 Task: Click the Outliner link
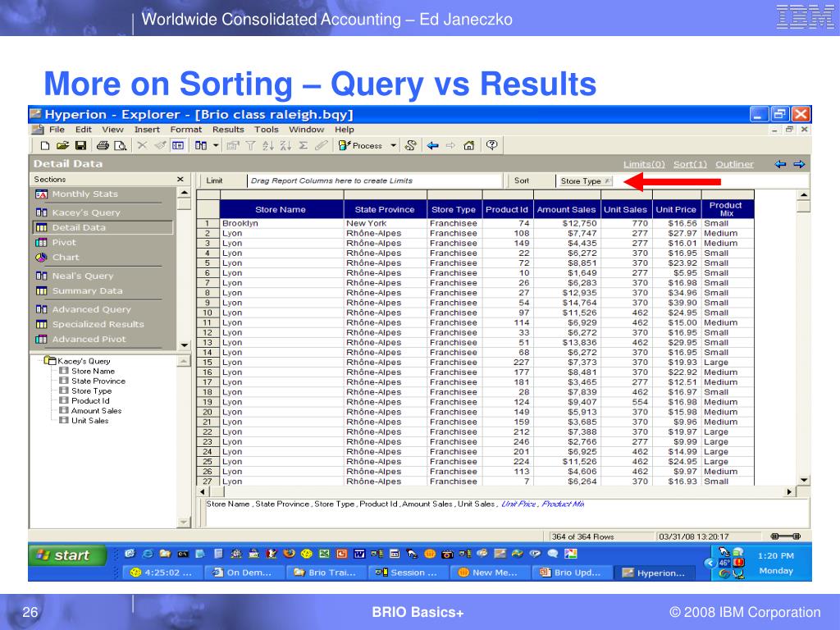tap(734, 164)
